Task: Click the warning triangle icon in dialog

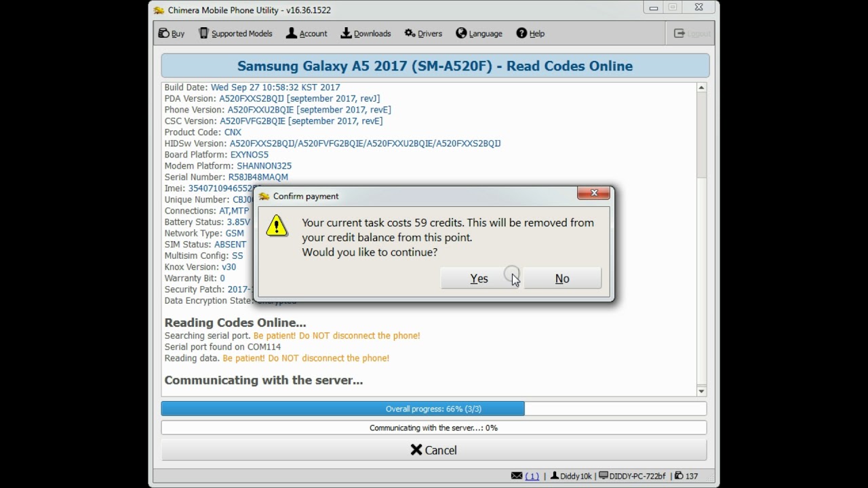Action: click(x=277, y=225)
